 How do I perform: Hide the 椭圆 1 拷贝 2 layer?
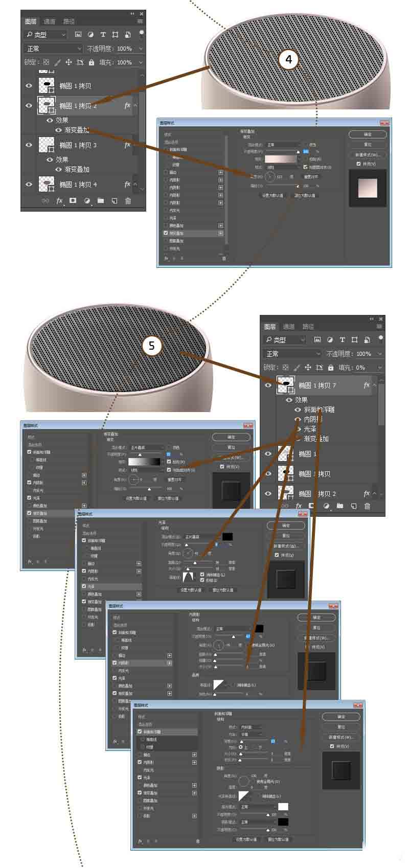tap(29, 105)
